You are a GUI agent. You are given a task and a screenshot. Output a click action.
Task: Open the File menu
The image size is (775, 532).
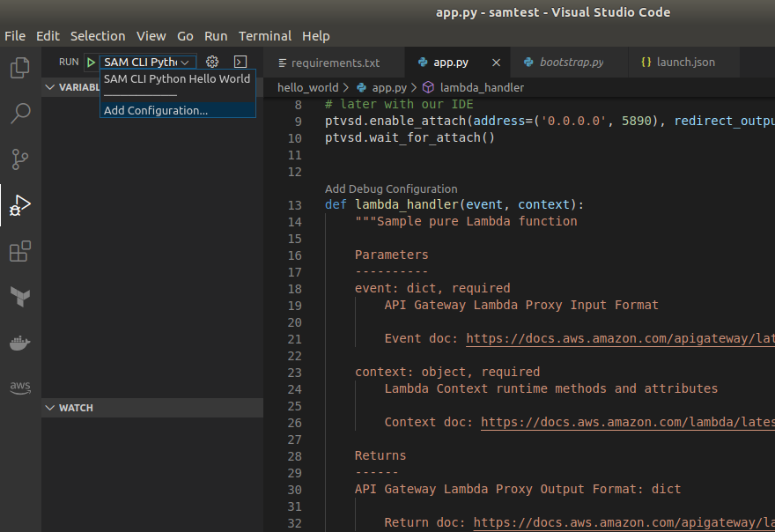15,36
